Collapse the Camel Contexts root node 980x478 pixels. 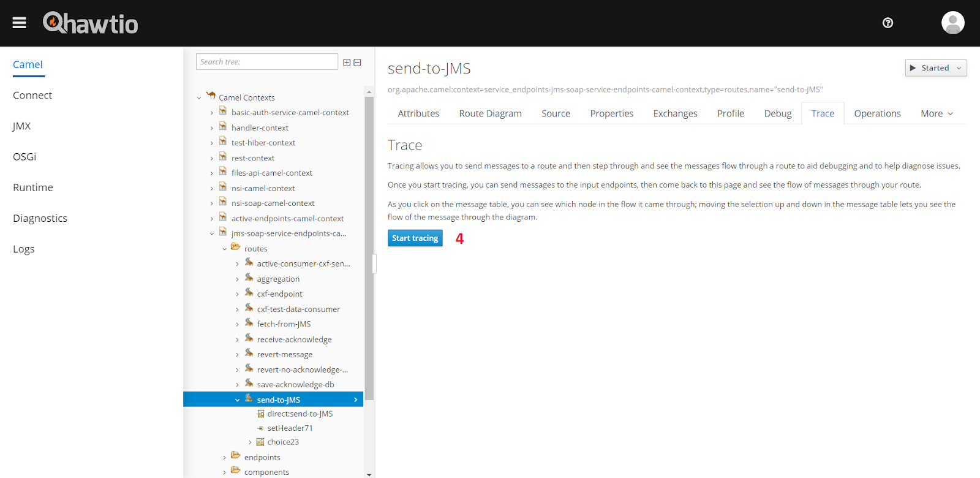click(x=199, y=97)
